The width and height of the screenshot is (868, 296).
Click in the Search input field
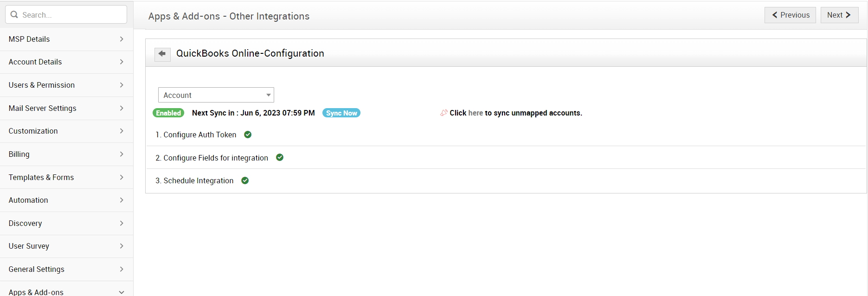click(72, 15)
